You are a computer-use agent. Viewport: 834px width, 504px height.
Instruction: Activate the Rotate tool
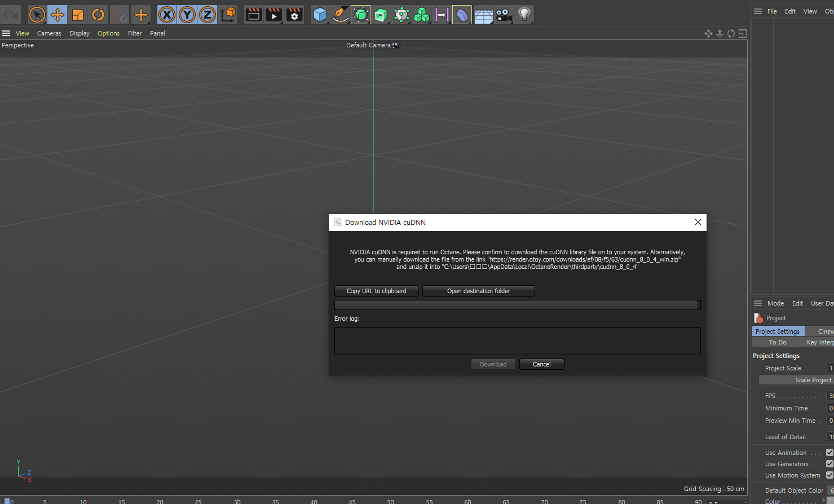click(98, 15)
